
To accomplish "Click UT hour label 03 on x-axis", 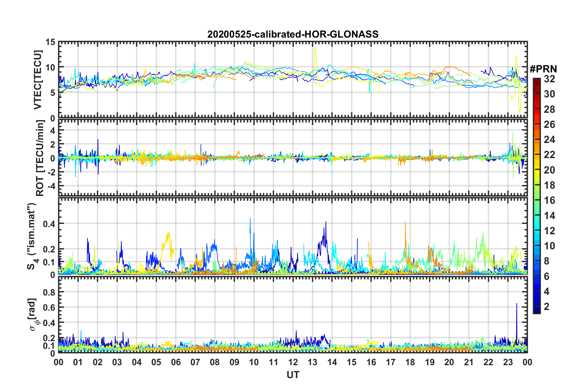I will [117, 362].
